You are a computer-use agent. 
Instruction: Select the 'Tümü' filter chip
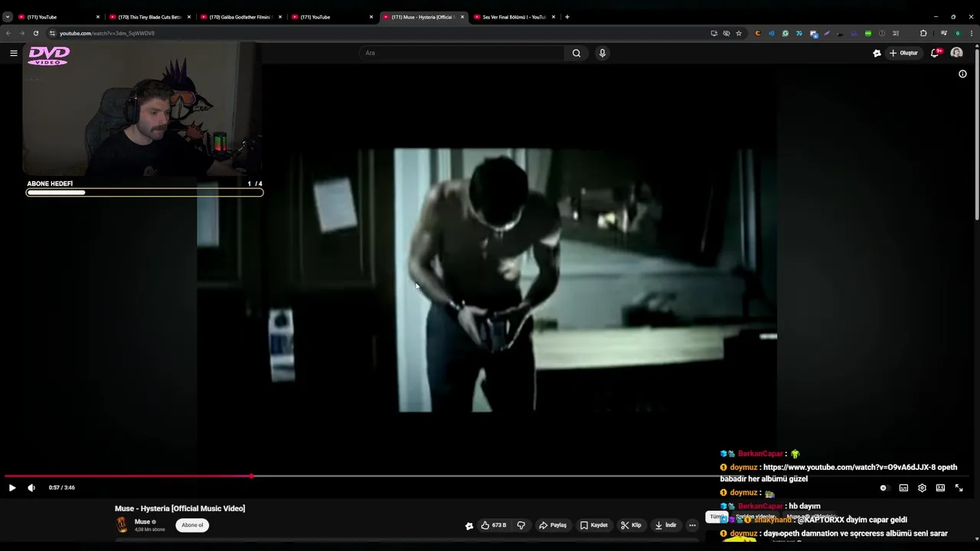[717, 517]
